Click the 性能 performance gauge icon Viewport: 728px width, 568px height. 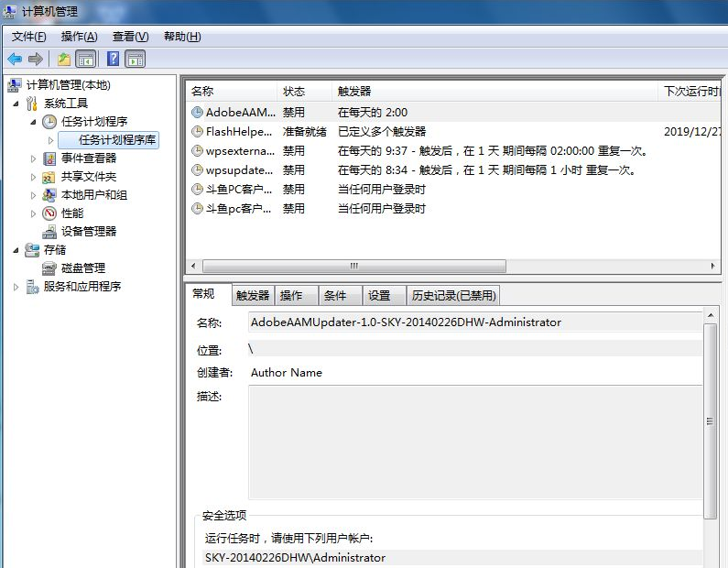49,213
